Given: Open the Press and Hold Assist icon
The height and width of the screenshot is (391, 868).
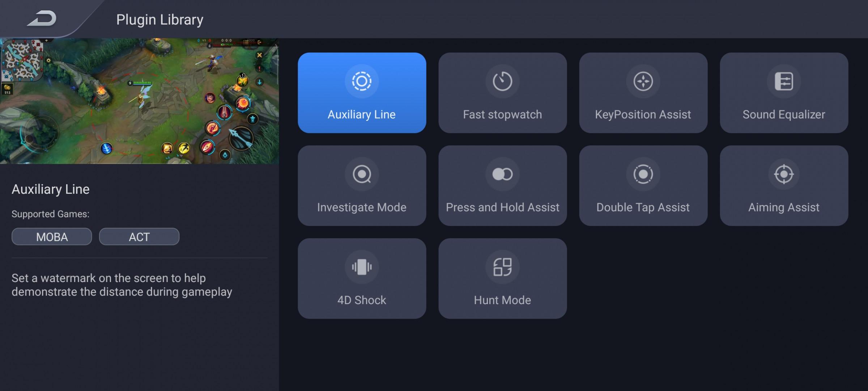Looking at the screenshot, I should [502, 174].
